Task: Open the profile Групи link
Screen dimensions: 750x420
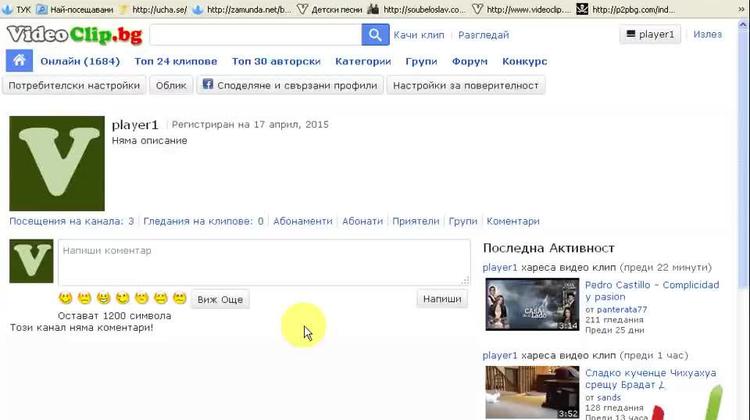Action: (x=463, y=221)
